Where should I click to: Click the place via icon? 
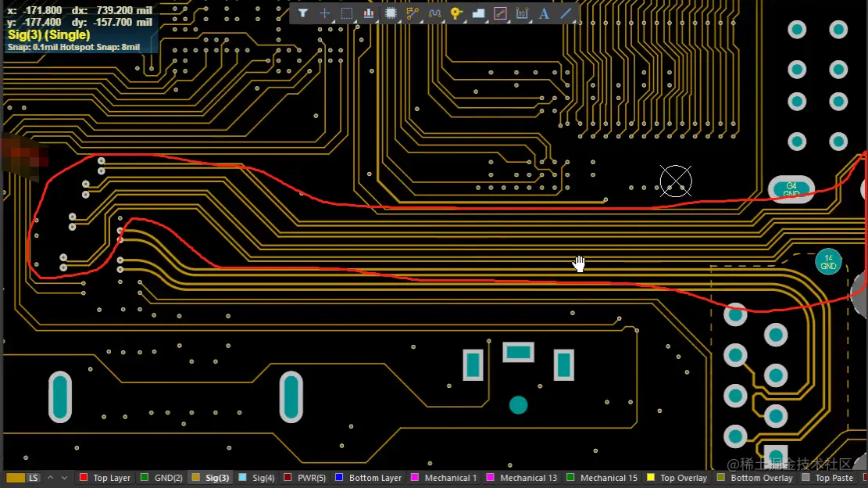(x=457, y=13)
